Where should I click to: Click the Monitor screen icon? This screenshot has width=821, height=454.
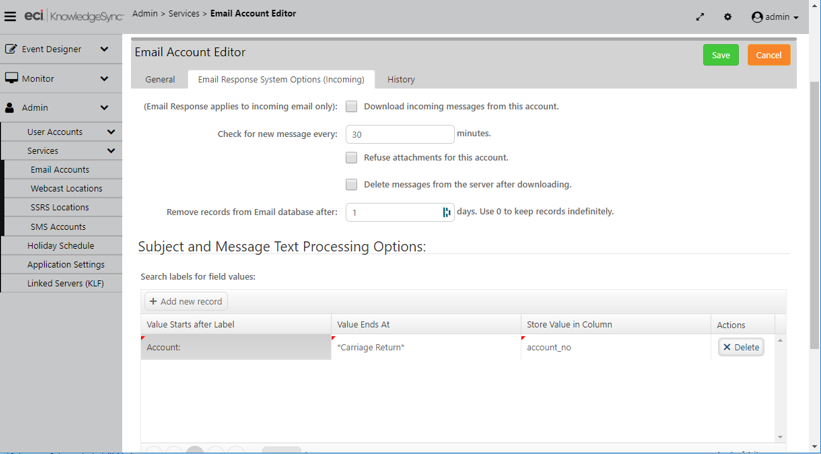point(11,79)
